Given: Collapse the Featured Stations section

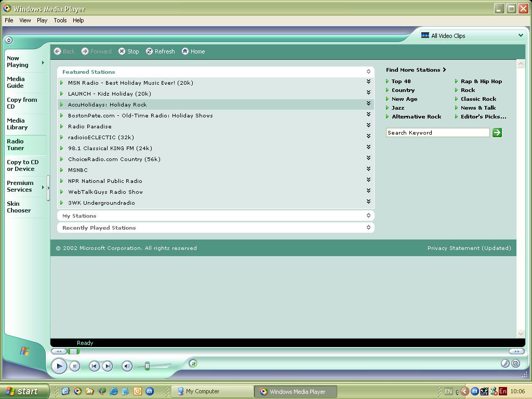Looking at the screenshot, I should pos(368,72).
